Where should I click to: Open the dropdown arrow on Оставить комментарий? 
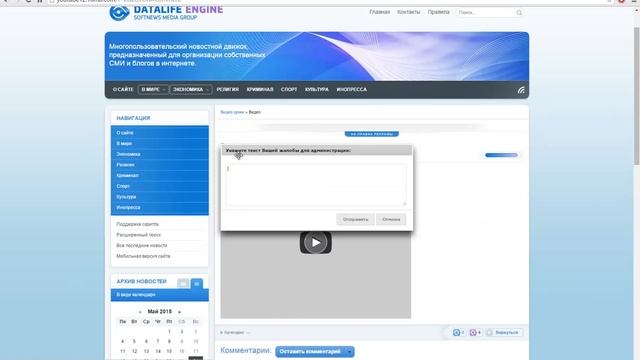pyautogui.click(x=349, y=351)
